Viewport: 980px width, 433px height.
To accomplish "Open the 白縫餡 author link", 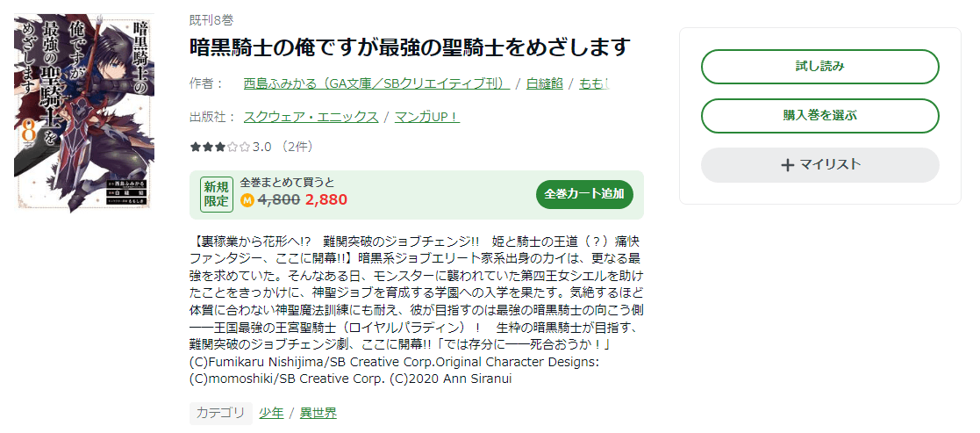I will [x=545, y=83].
